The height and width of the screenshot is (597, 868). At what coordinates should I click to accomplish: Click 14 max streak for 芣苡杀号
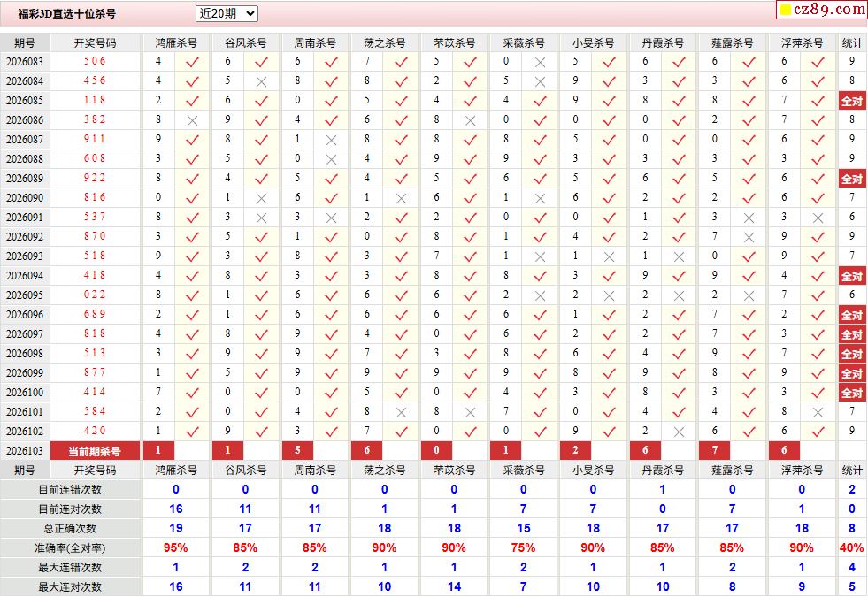click(454, 587)
